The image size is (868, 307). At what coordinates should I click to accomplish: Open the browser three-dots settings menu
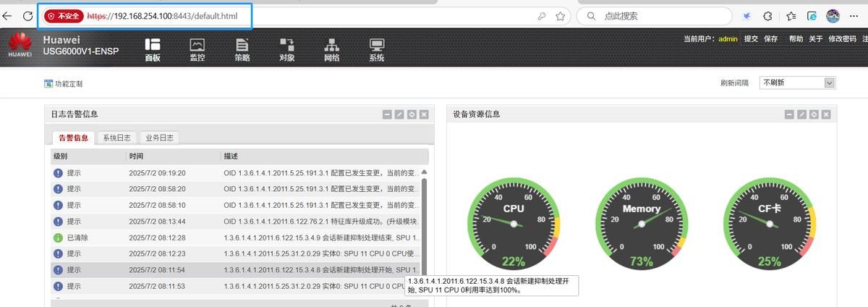854,16
